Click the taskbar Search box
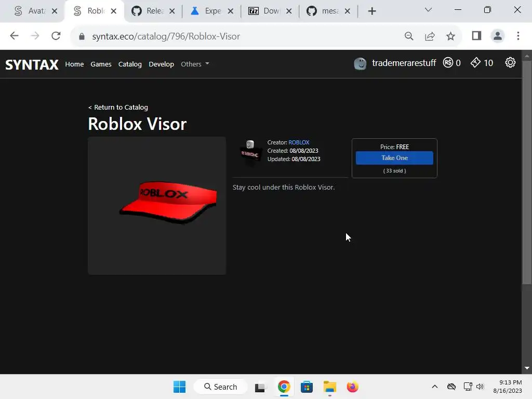532x399 pixels. (x=220, y=387)
